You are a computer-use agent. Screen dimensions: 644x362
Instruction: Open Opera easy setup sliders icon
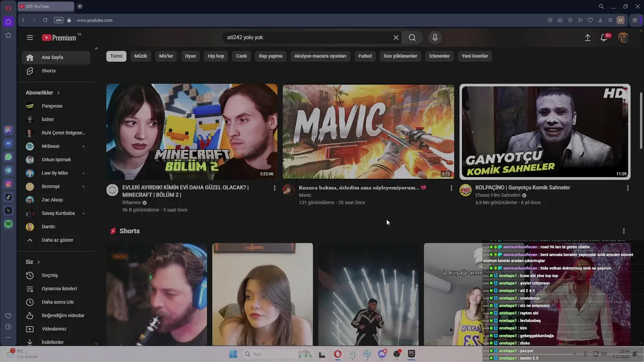pyautogui.click(x=610, y=20)
